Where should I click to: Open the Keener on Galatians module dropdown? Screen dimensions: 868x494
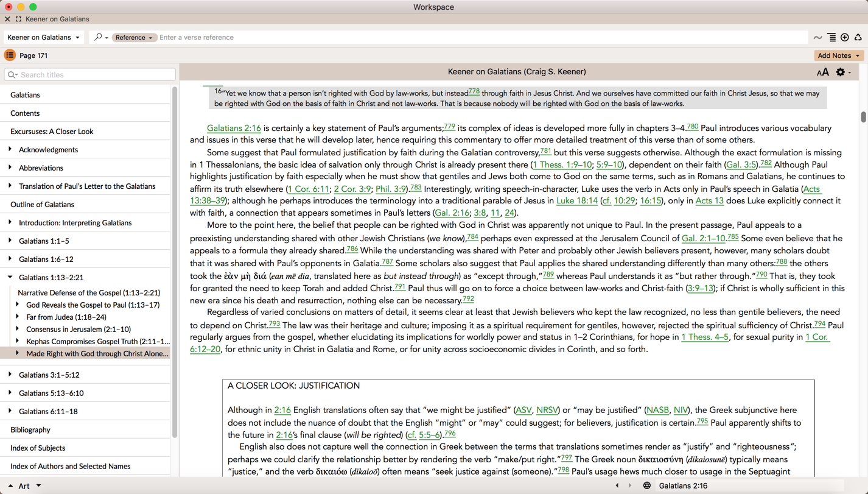click(43, 37)
